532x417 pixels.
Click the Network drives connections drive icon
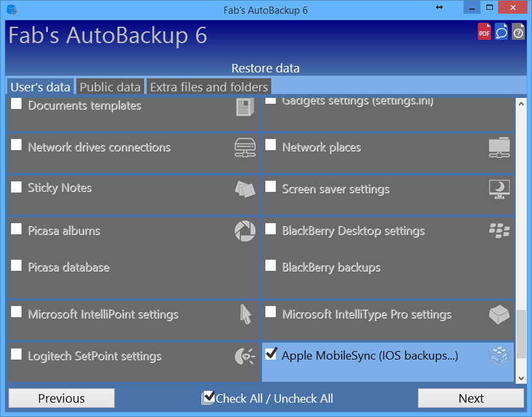point(245,147)
